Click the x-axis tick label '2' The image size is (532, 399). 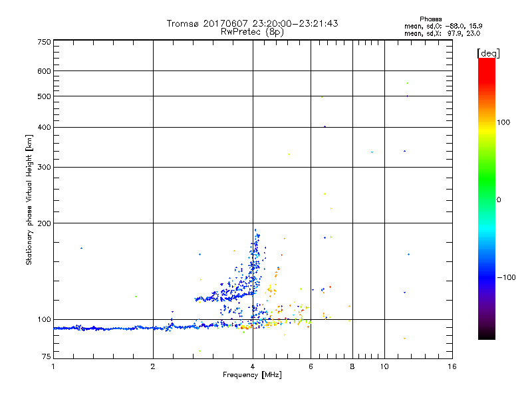(x=153, y=366)
